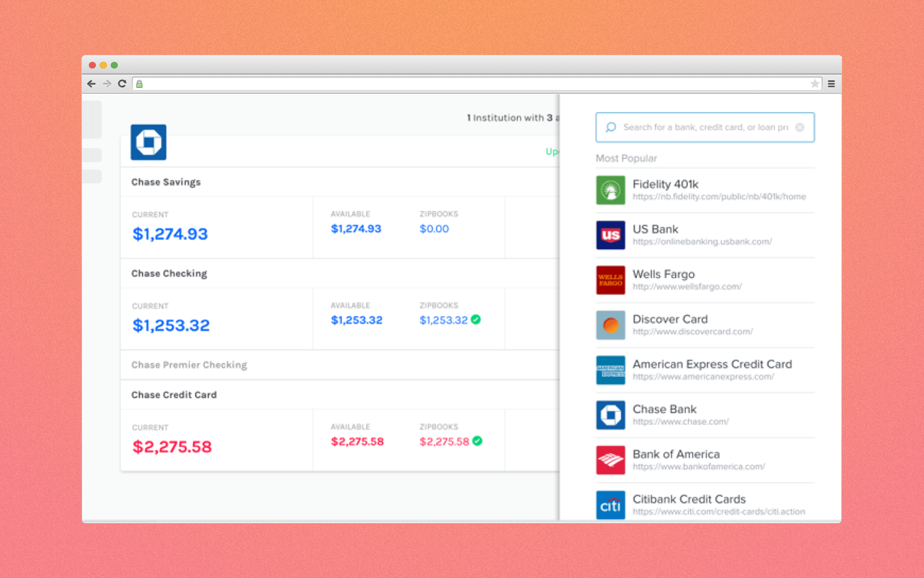Click current balance $1,253.32 in large text
The image size is (924, 578).
171,325
